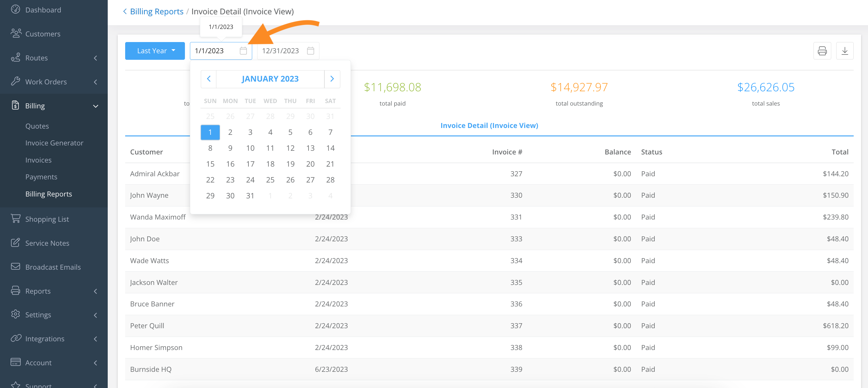The height and width of the screenshot is (388, 868).
Task: Click the Broadcast Emails envelope icon
Action: [16, 266]
